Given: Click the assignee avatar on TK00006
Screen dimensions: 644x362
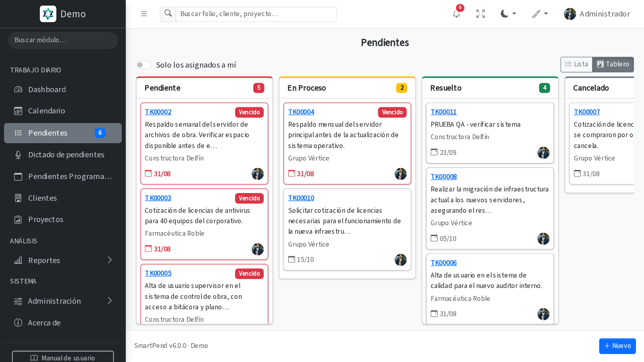Looking at the screenshot, I should click(543, 314).
